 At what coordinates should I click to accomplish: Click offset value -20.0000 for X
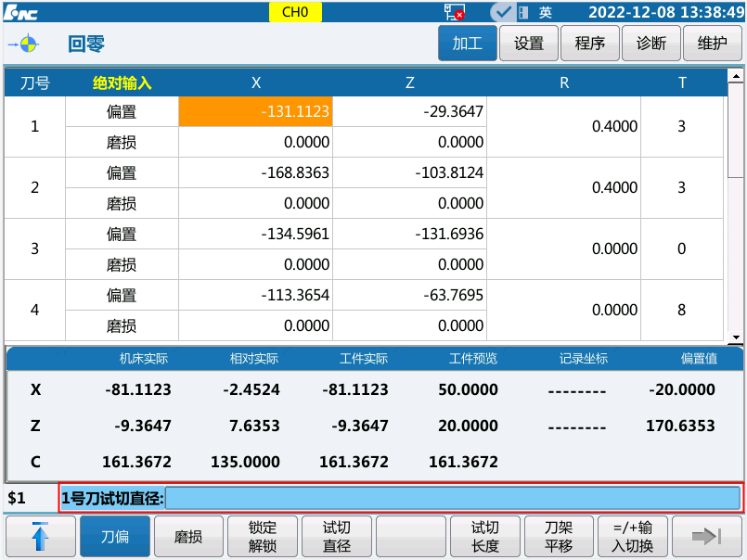682,389
